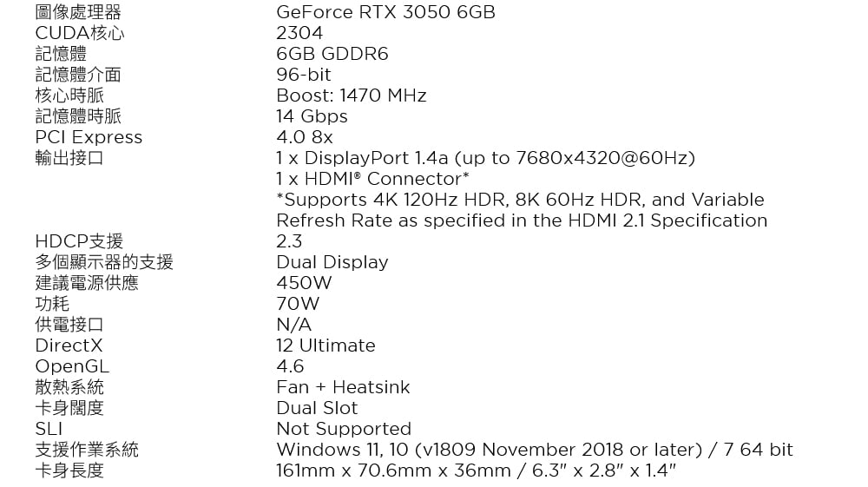Click the DisplayPort 1.4a output line
868x487 pixels.
click(x=485, y=158)
